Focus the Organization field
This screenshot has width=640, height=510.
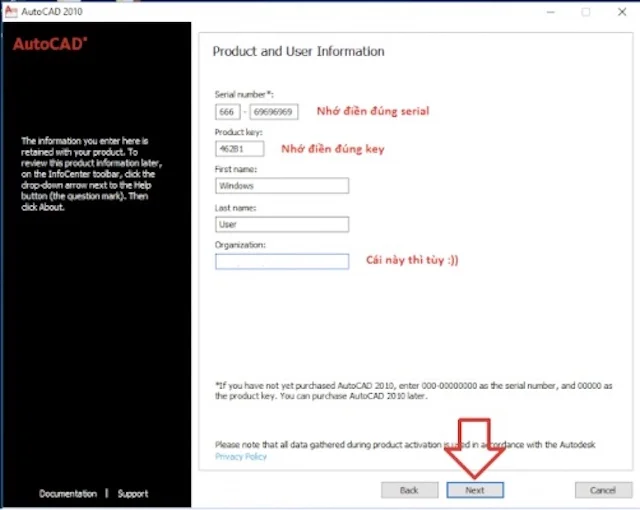point(282,262)
